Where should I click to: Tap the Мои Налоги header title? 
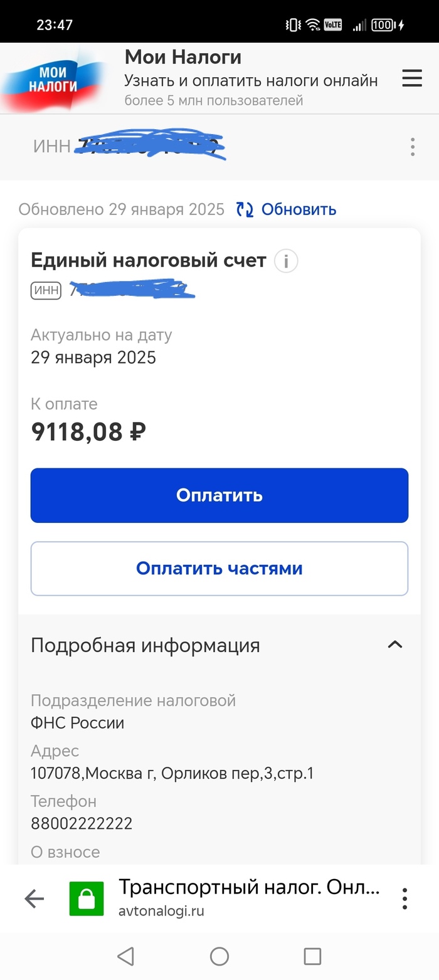(x=183, y=58)
